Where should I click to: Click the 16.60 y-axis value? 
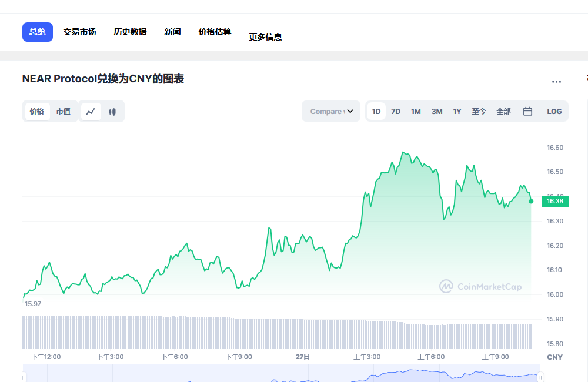click(x=555, y=148)
